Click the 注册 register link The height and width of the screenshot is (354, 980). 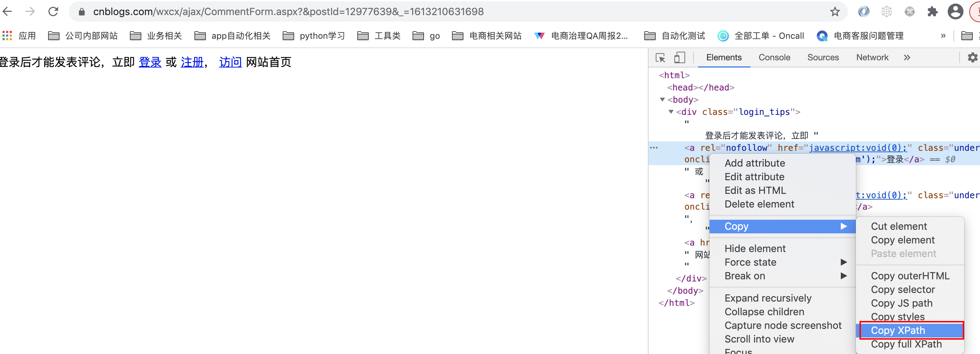click(192, 62)
